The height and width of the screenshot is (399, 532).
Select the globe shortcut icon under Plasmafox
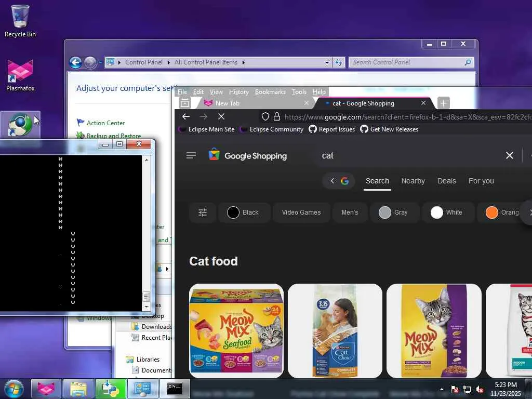20,125
